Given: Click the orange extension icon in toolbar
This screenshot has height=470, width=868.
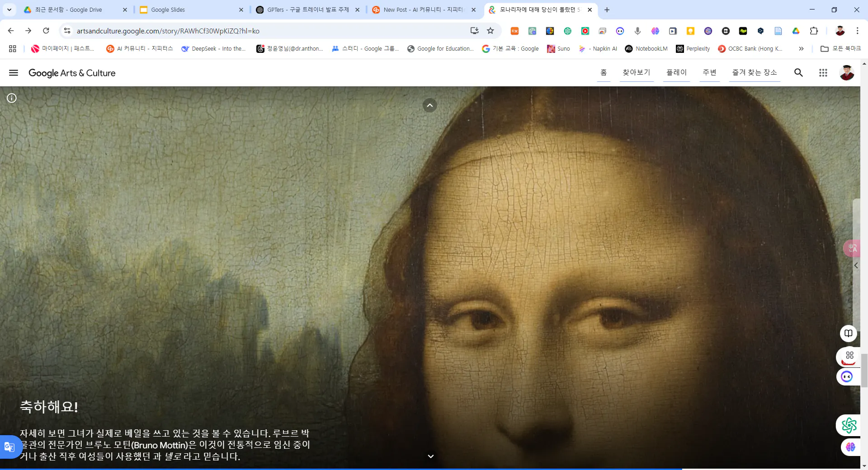Looking at the screenshot, I should click(514, 31).
